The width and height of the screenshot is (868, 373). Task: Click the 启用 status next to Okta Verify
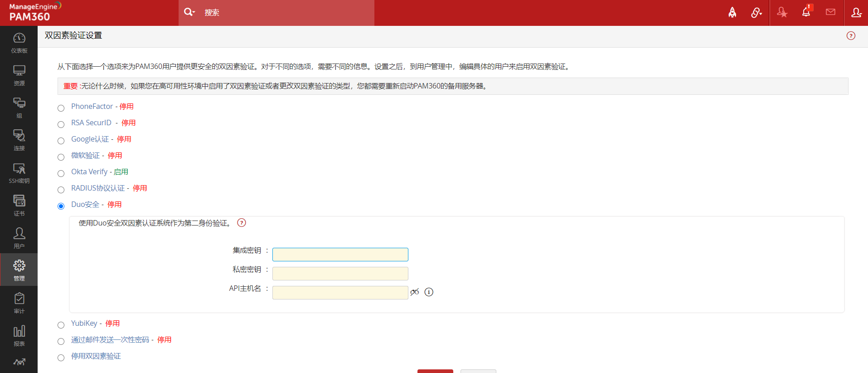pyautogui.click(x=121, y=172)
